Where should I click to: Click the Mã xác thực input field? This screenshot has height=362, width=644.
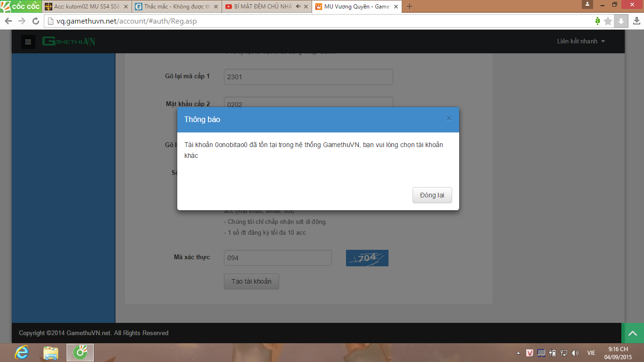pos(278,258)
